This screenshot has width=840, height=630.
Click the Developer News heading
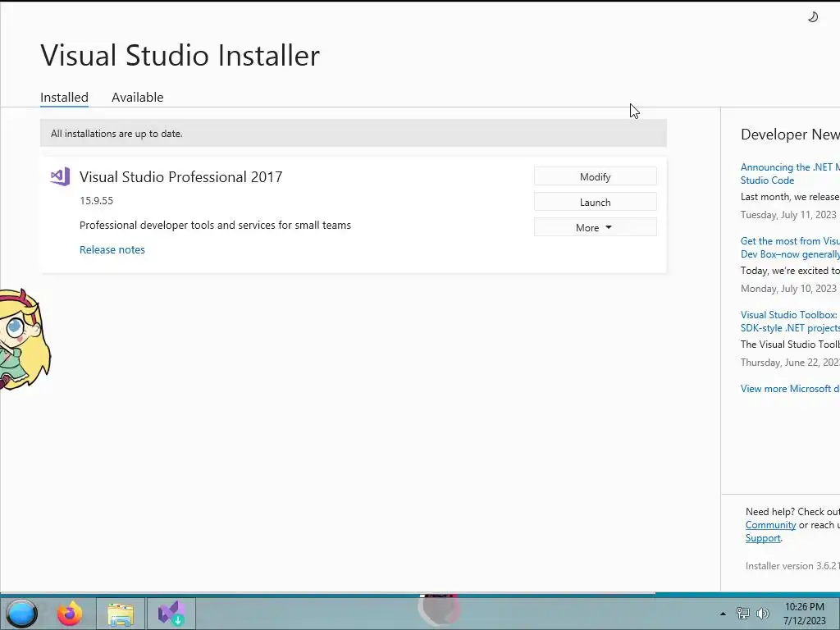790,135
